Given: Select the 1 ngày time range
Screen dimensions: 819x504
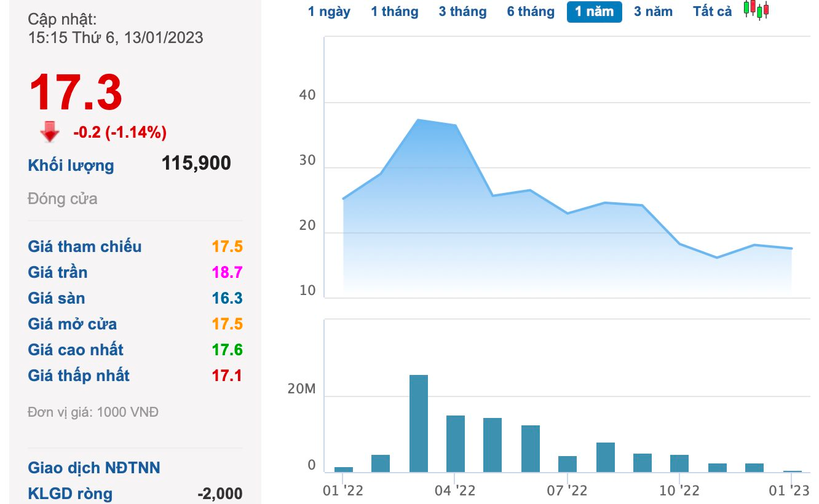Looking at the screenshot, I should click(329, 12).
